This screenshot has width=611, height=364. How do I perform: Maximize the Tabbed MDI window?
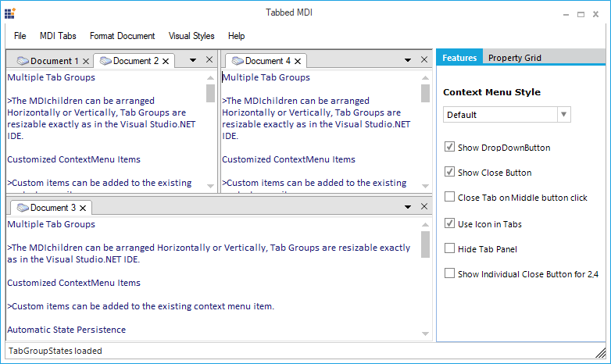coord(581,14)
